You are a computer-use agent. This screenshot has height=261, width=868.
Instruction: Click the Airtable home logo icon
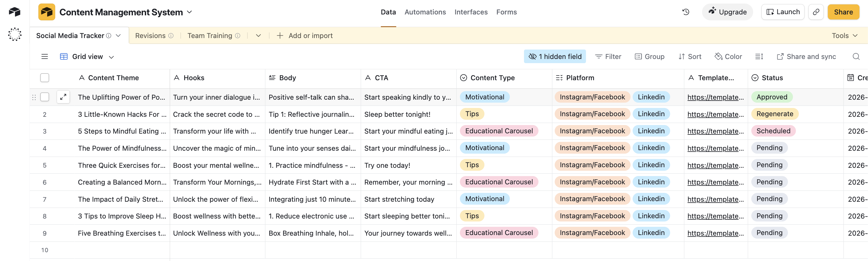click(x=14, y=12)
